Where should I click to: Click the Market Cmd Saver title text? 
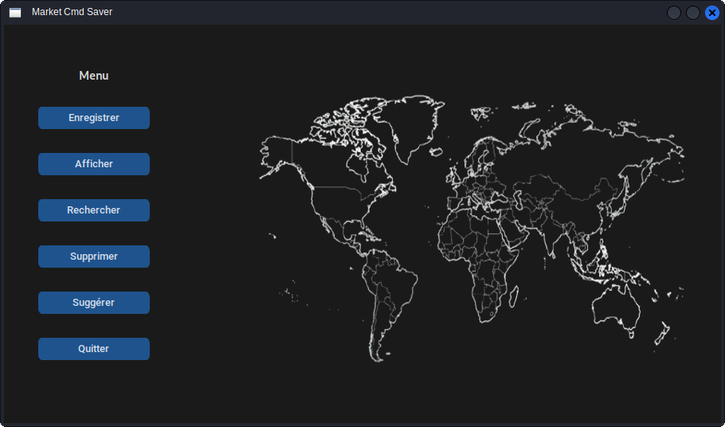coord(72,12)
